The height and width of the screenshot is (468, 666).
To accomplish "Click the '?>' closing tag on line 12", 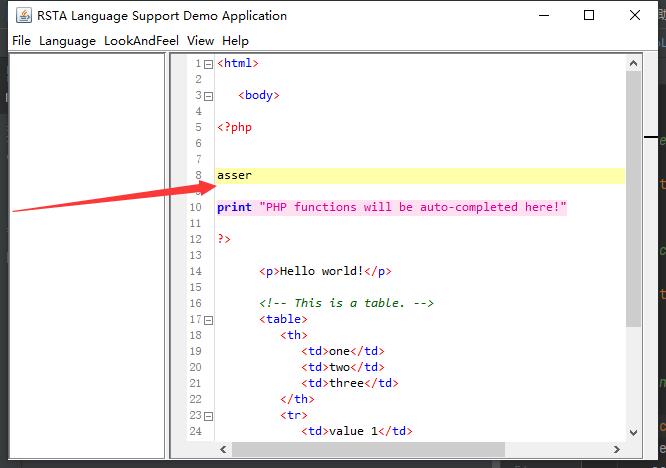I will 224,239.
